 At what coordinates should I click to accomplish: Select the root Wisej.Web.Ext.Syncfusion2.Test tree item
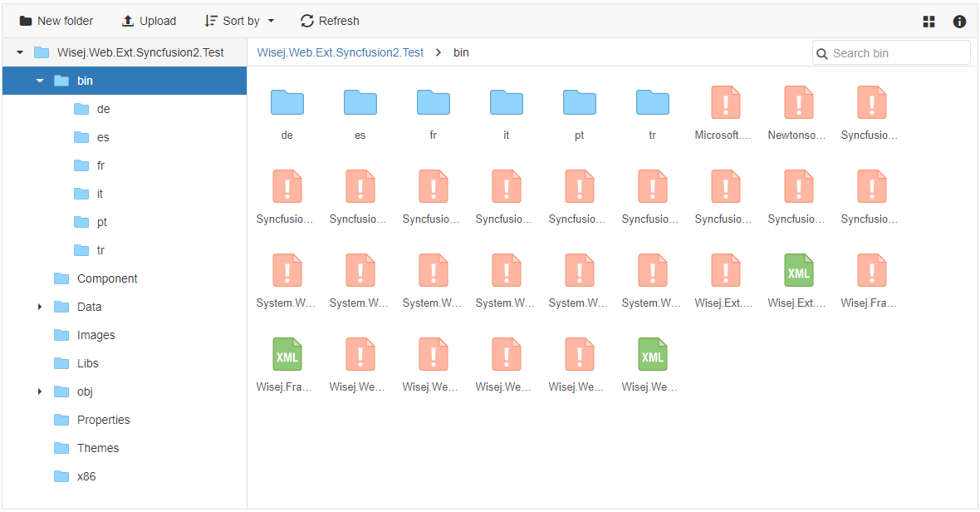point(125,52)
